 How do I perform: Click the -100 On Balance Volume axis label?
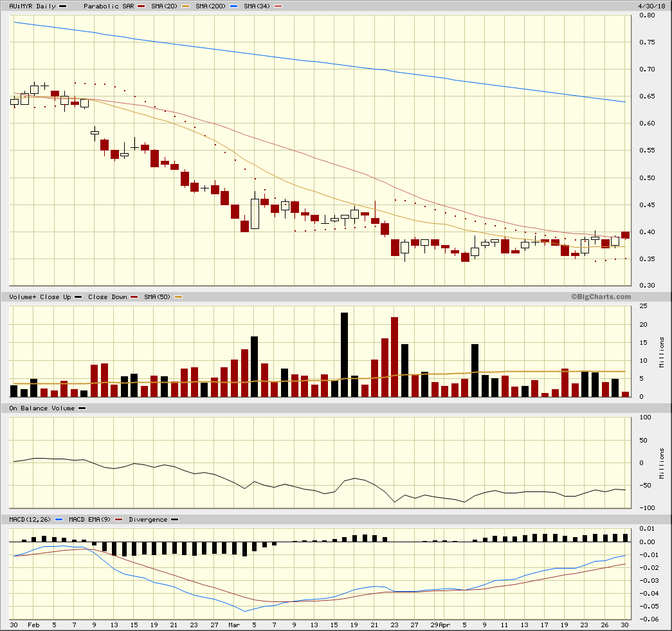(647, 508)
